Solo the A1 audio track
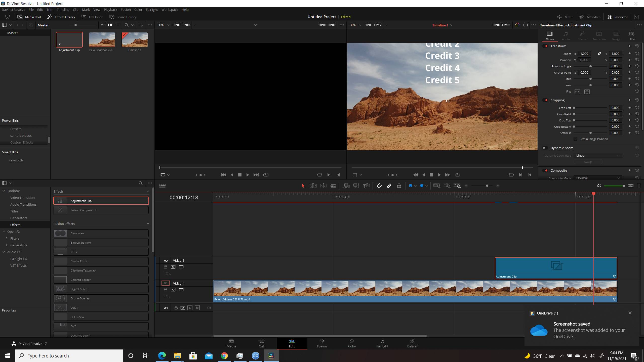This screenshot has width=644, height=362. pyautogui.click(x=190, y=308)
